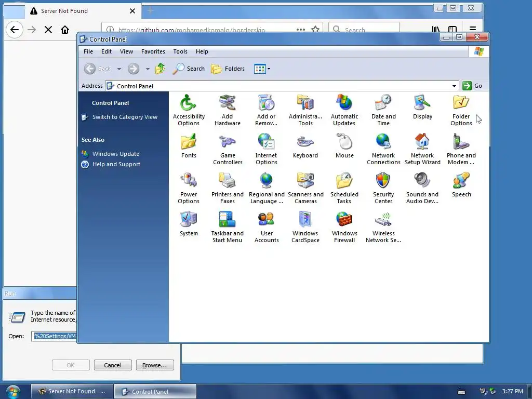
Task: Select Control Panel taskbar button
Action: (155, 392)
